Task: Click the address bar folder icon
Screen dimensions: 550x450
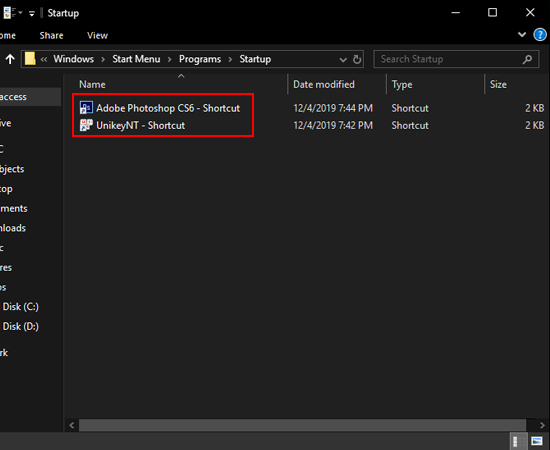Action: coord(30,59)
